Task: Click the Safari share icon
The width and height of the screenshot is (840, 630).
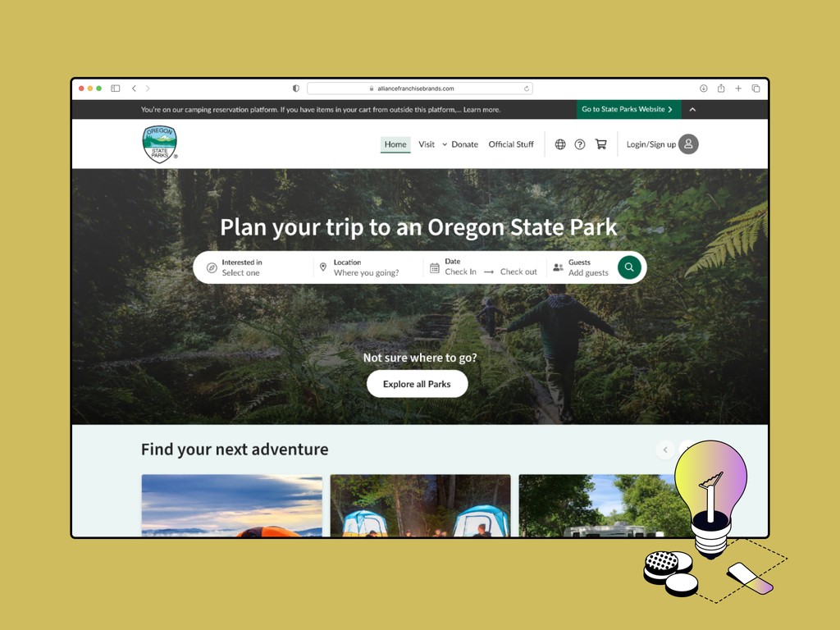Action: (x=721, y=89)
